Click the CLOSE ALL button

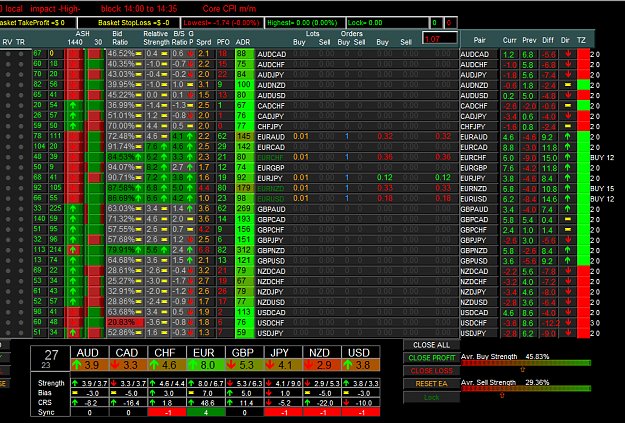431,345
